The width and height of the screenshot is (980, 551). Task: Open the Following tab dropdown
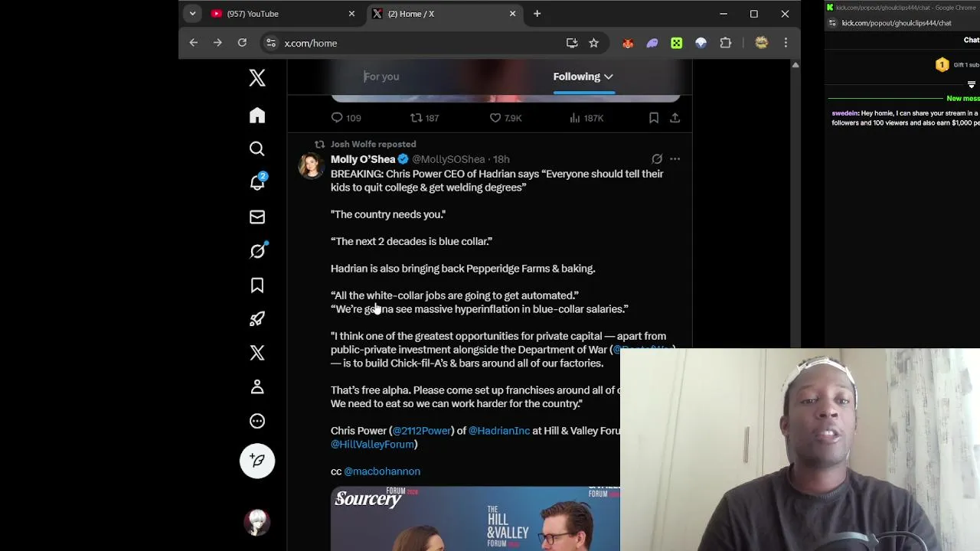pos(583,77)
